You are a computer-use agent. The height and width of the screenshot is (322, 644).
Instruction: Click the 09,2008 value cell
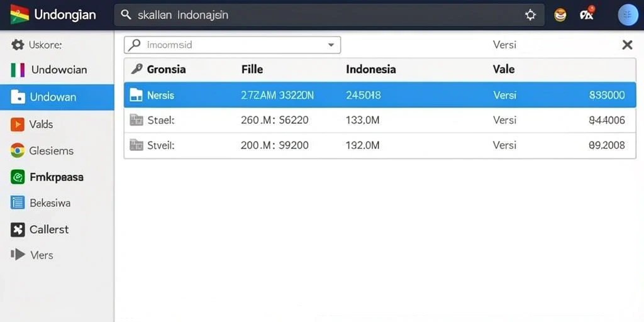click(x=607, y=145)
